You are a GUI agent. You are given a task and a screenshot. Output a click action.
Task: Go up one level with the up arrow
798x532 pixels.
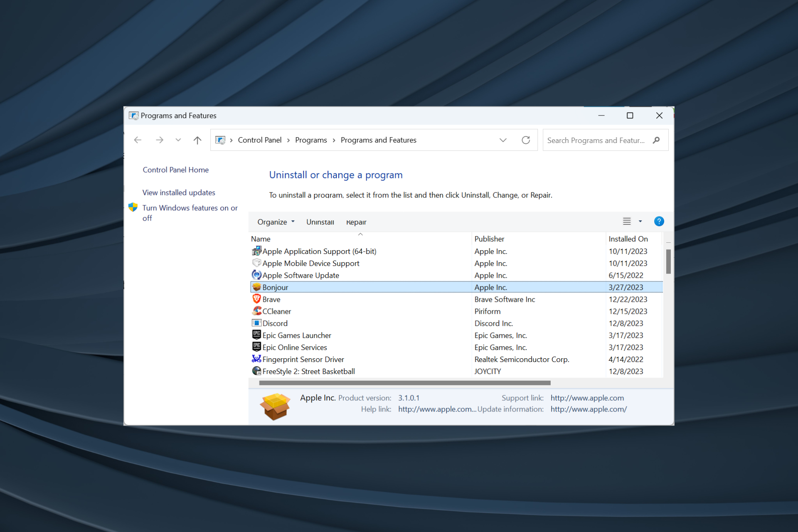197,140
